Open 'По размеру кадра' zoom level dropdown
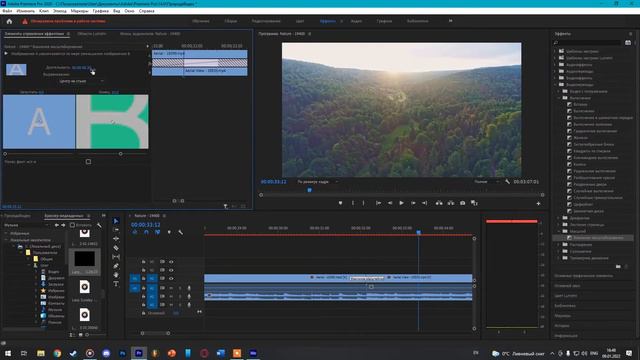 pyautogui.click(x=318, y=182)
